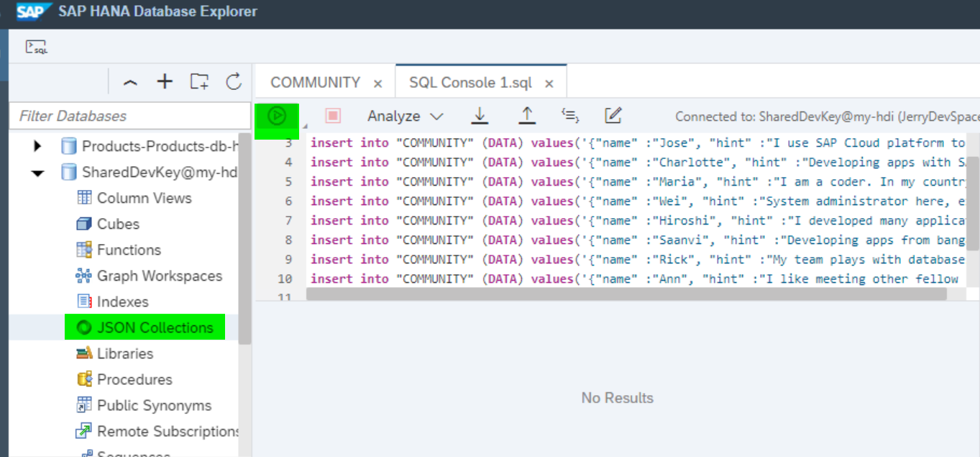Format the SQL code with the indent icon
The width and height of the screenshot is (980, 457).
tap(570, 115)
